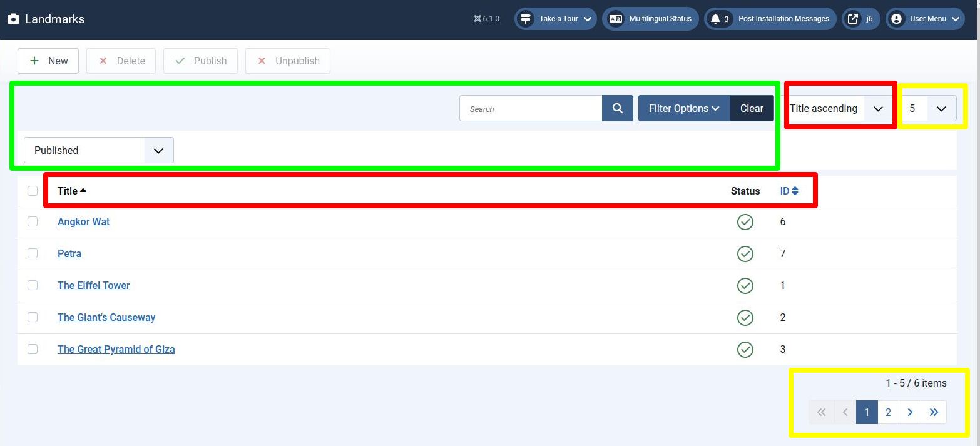Open the j6 site preview link
The height and width of the screenshot is (446, 980).
[x=861, y=19]
